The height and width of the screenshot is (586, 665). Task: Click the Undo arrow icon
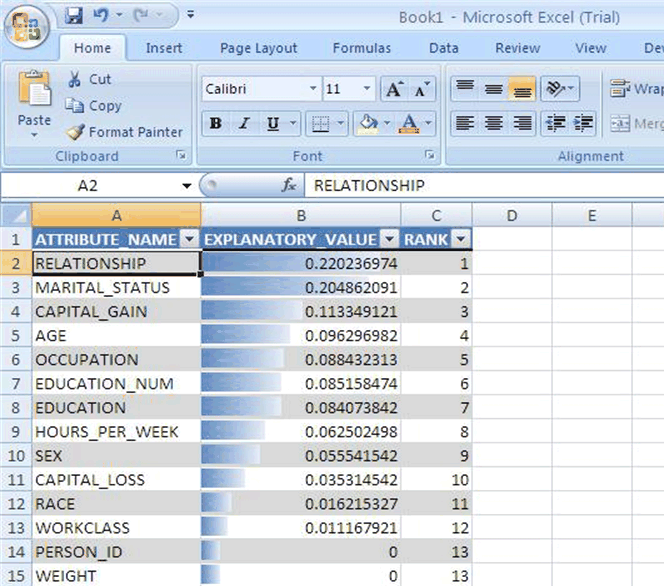click(x=100, y=16)
